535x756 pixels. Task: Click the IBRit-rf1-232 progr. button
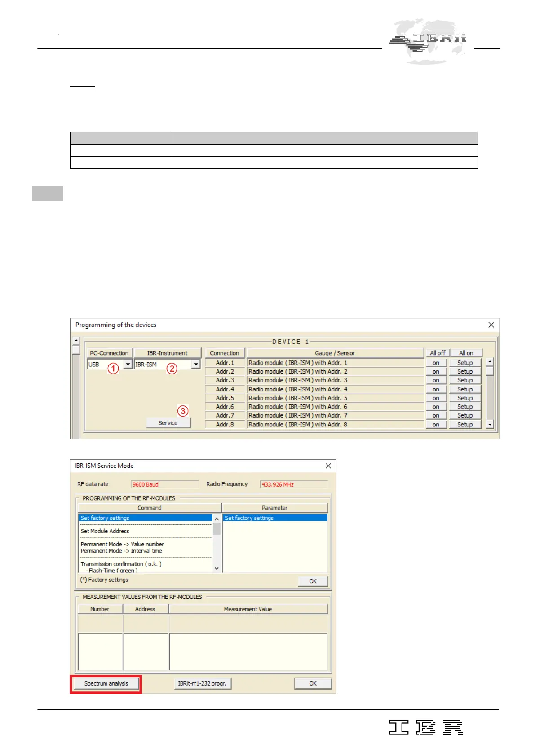tap(202, 683)
